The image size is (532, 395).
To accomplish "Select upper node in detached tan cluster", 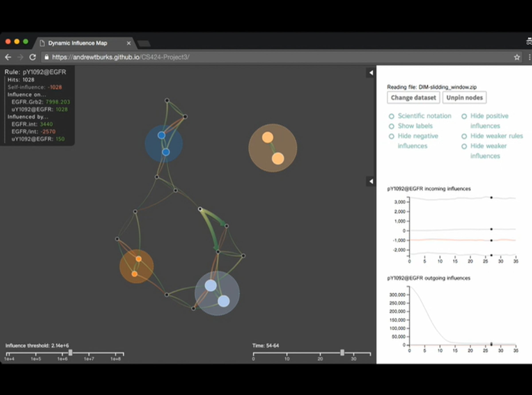I will tap(267, 138).
